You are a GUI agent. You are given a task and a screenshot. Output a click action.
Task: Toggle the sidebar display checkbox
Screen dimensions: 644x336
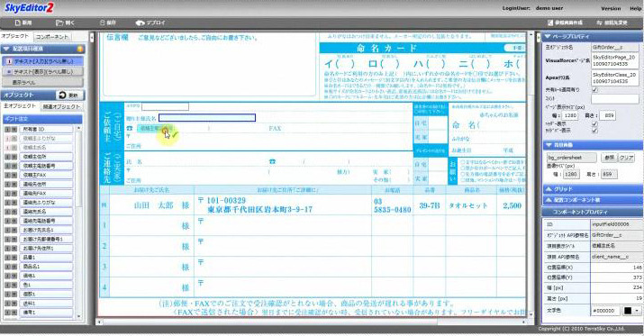click(594, 131)
